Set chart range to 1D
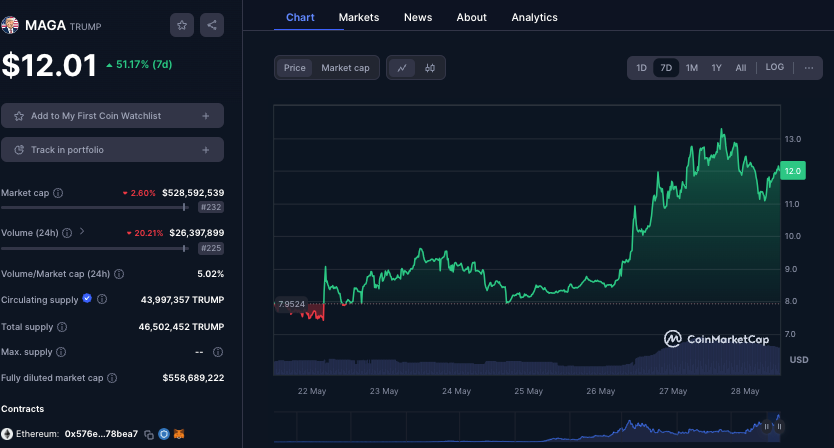Viewport: 834px width, 448px height. point(641,68)
